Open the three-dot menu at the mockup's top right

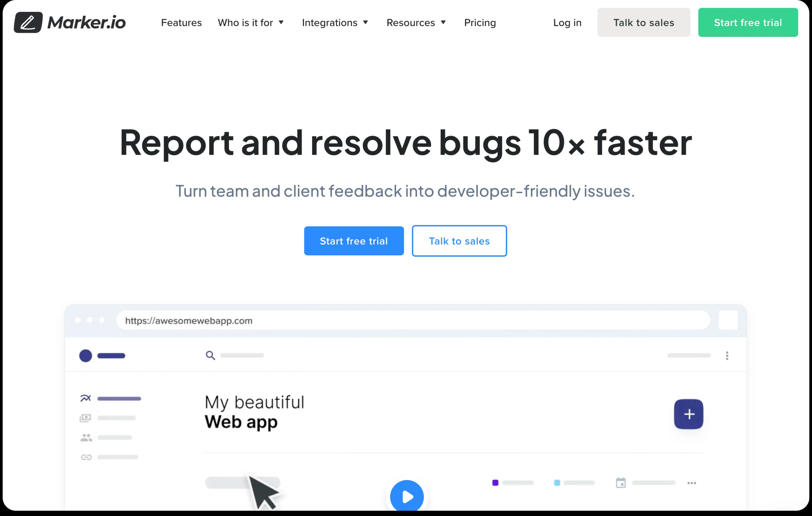point(727,356)
